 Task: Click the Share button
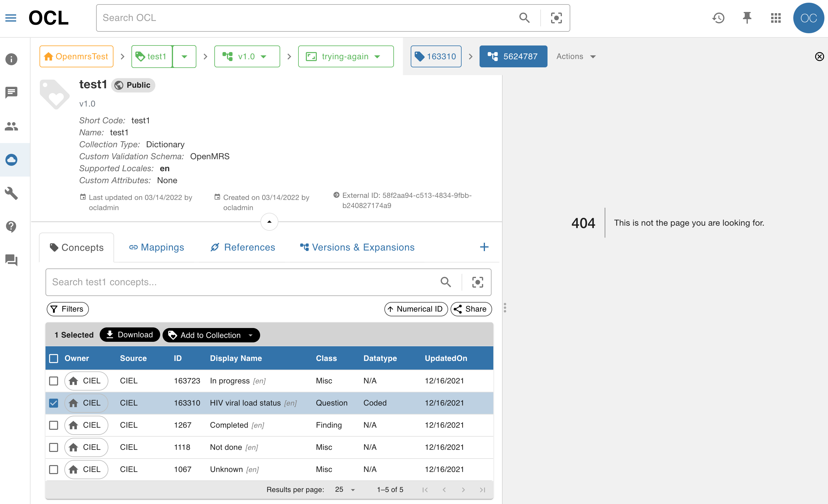[x=471, y=309]
